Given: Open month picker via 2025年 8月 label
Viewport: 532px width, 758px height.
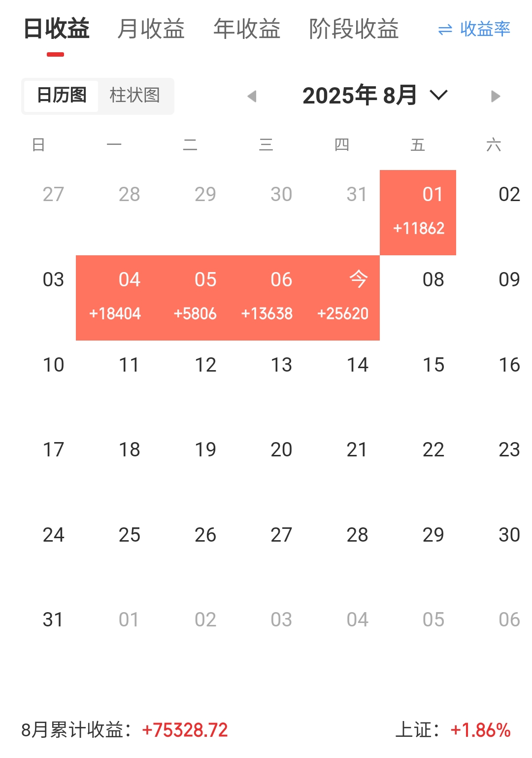Looking at the screenshot, I should coord(360,95).
